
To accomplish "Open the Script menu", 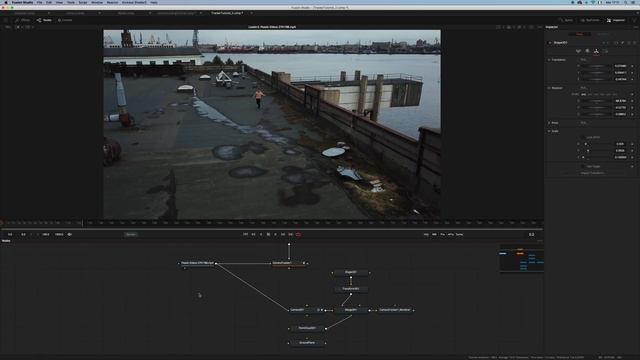I will click(x=83, y=2).
